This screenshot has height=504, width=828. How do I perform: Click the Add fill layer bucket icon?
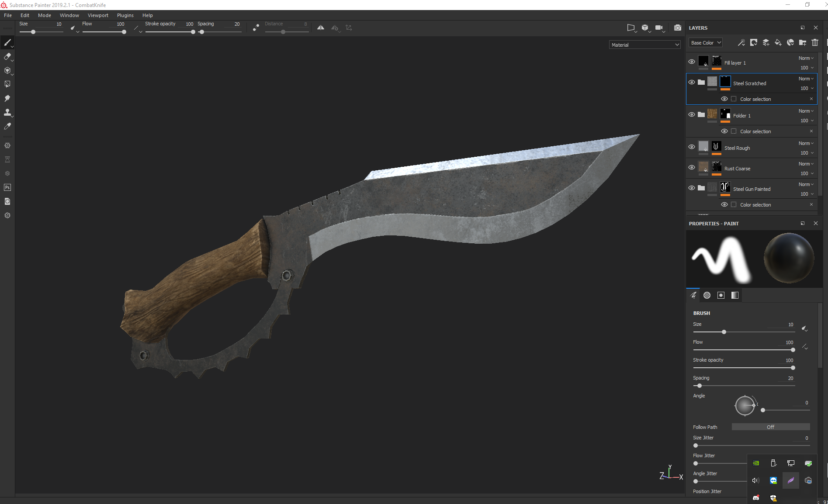(778, 42)
